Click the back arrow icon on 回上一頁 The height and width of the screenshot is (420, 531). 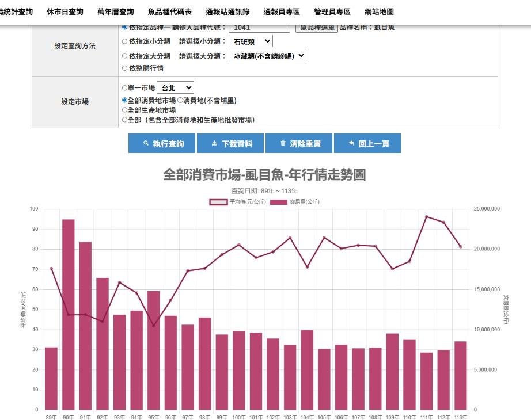pos(351,144)
